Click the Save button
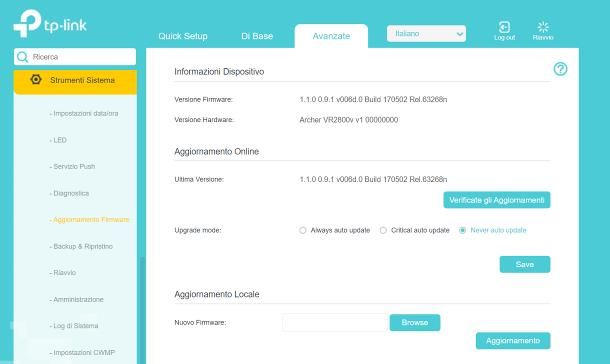 pyautogui.click(x=525, y=264)
